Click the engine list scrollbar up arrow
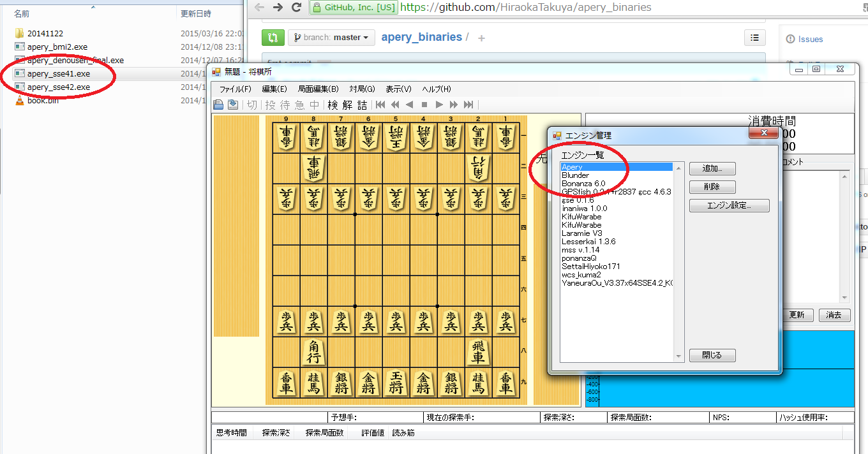 (678, 168)
